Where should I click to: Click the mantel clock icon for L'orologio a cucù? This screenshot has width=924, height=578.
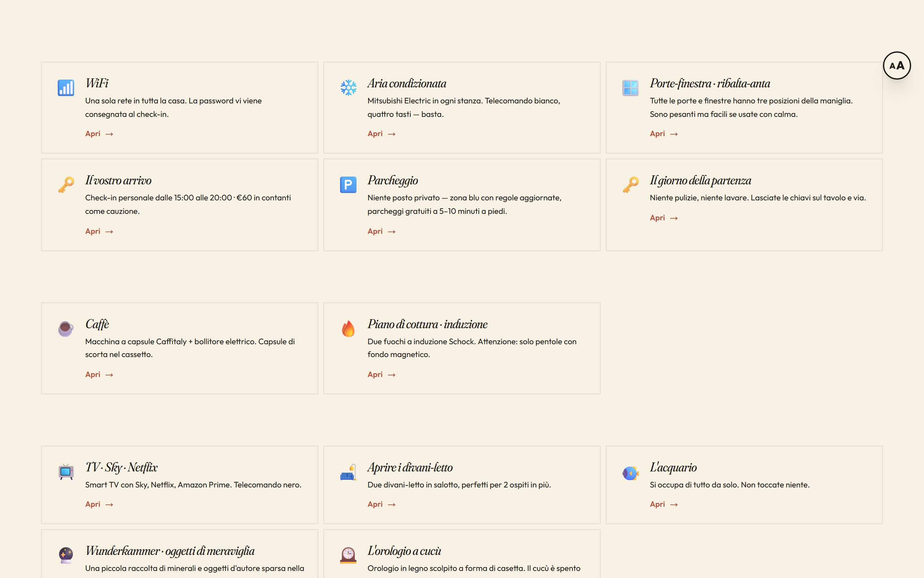(348, 556)
